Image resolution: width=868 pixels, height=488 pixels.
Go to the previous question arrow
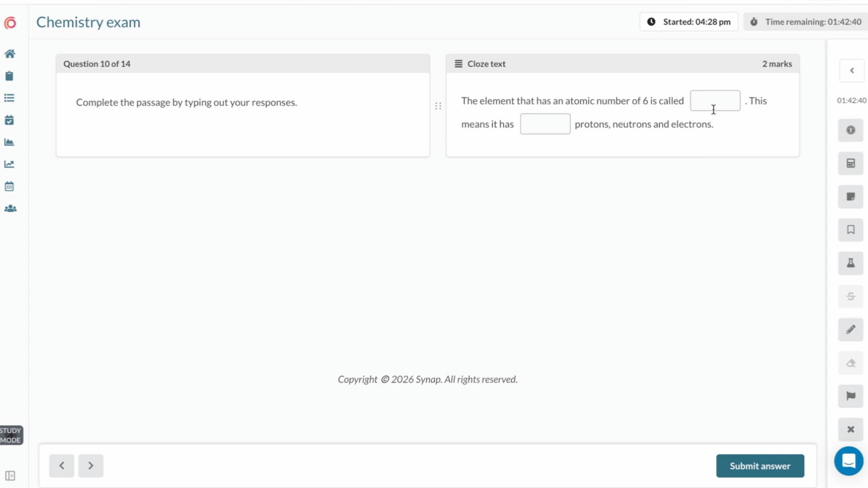pyautogui.click(x=62, y=466)
